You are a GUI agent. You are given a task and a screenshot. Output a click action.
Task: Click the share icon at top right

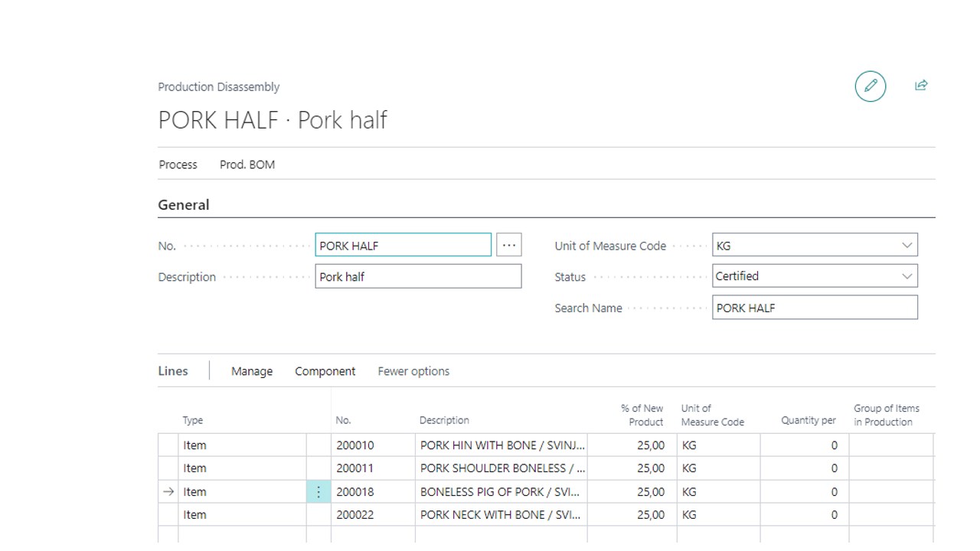[x=921, y=86]
